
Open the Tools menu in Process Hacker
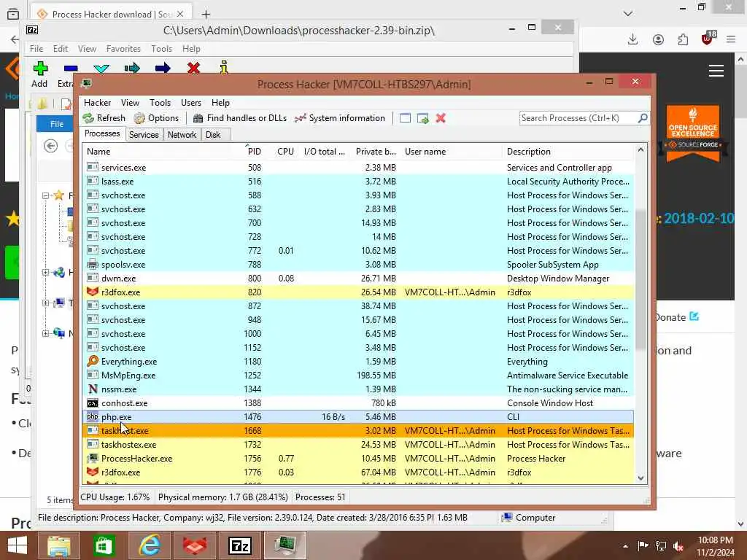[160, 103]
